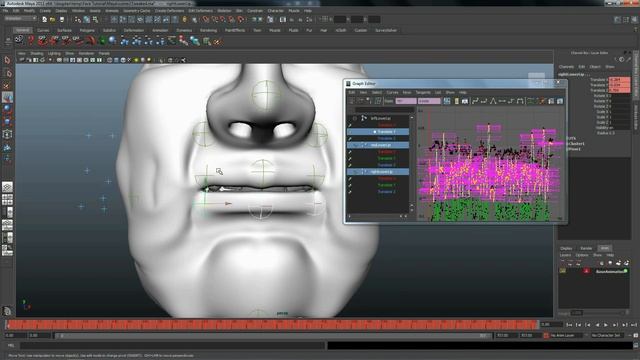Open Channels menu in Channel Box

click(x=566, y=67)
